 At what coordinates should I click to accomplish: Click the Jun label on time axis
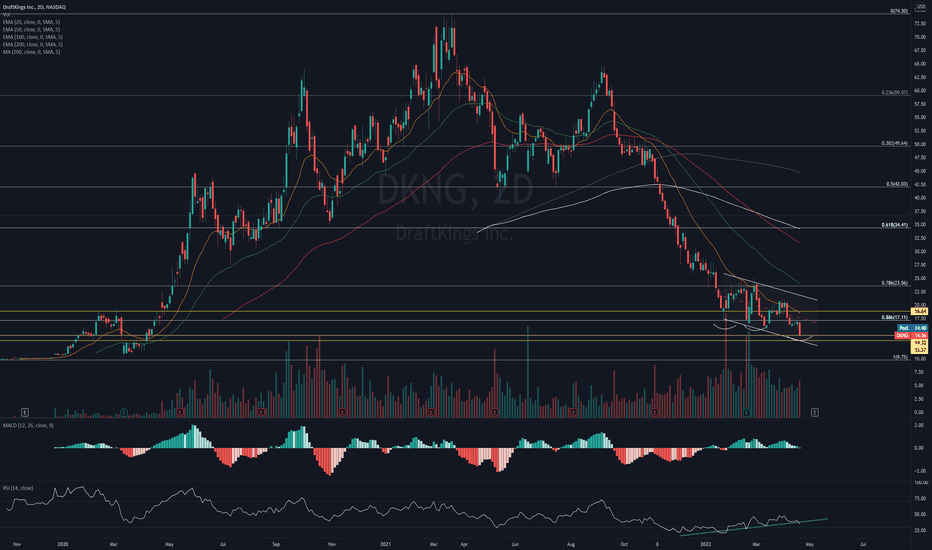pos(515,544)
